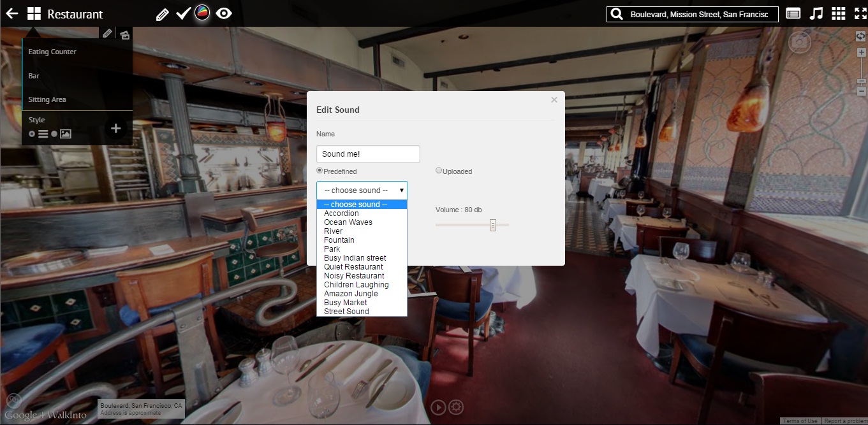Open the choose sound combo box
Image resolution: width=868 pixels, height=425 pixels.
point(362,191)
